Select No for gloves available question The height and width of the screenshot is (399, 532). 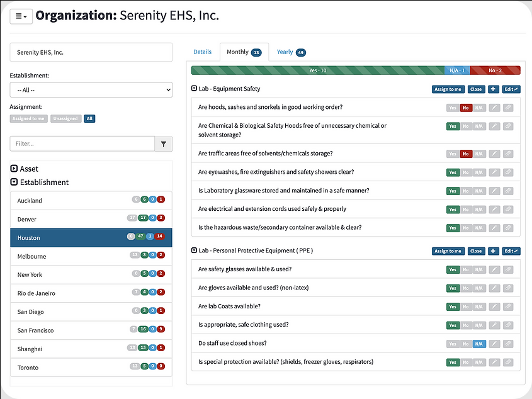466,288
